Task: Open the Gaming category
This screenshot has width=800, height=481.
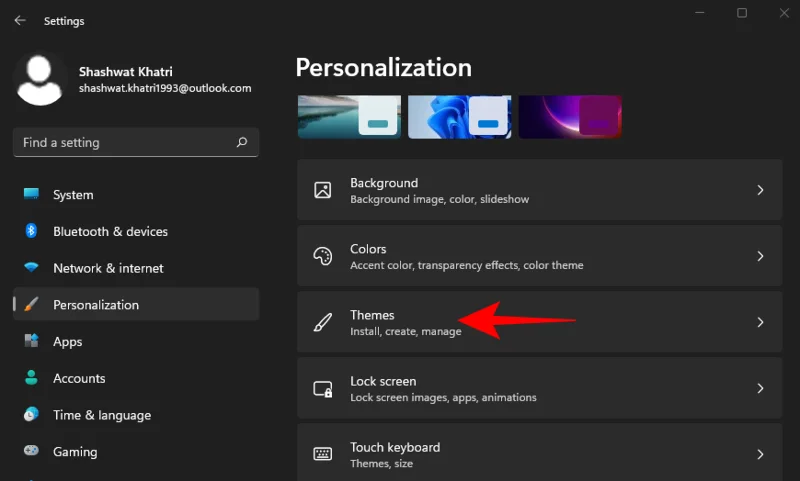Action: pos(136,451)
